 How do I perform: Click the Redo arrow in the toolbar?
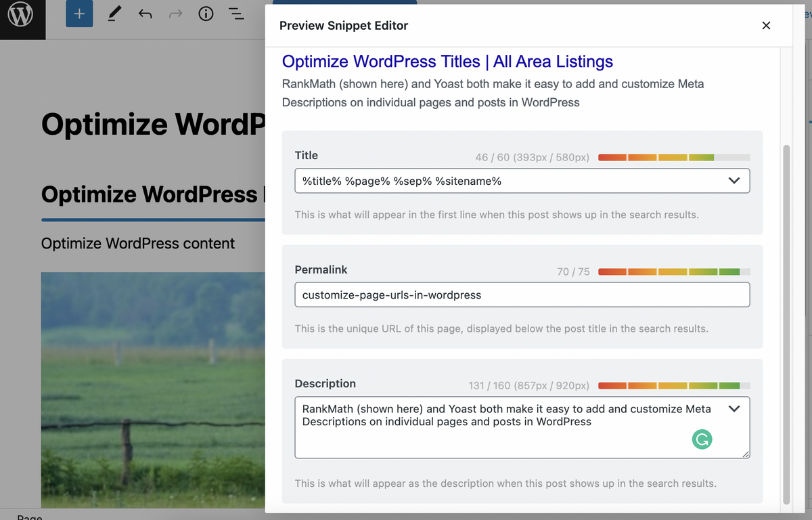click(x=175, y=14)
